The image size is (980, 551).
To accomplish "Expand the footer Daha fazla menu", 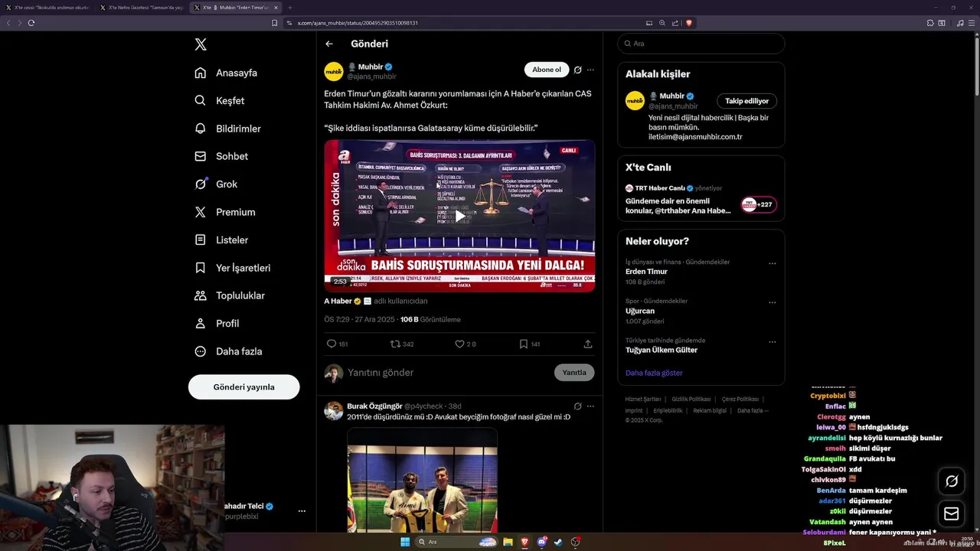I will [752, 410].
